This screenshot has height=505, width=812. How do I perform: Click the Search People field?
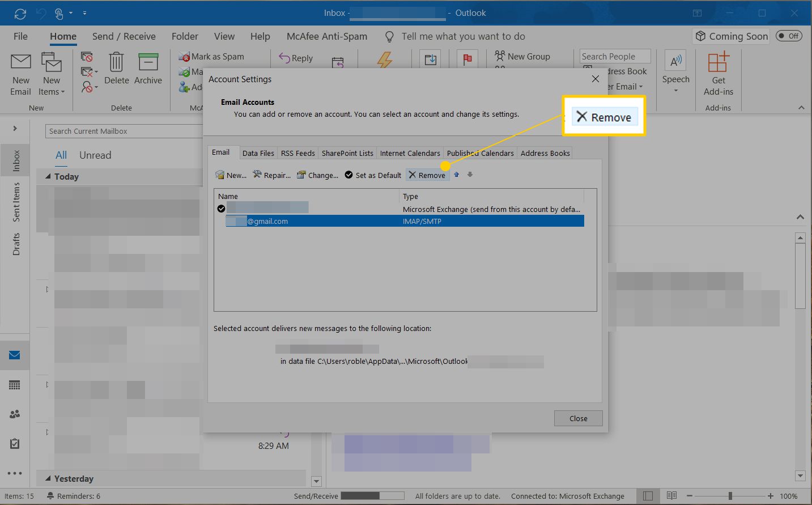pos(615,57)
